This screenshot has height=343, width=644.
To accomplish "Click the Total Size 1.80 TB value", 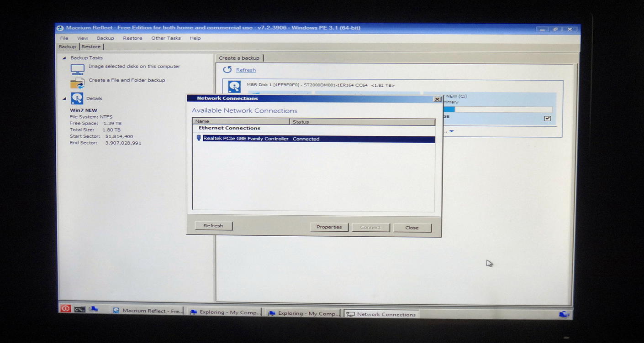I will click(x=111, y=130).
